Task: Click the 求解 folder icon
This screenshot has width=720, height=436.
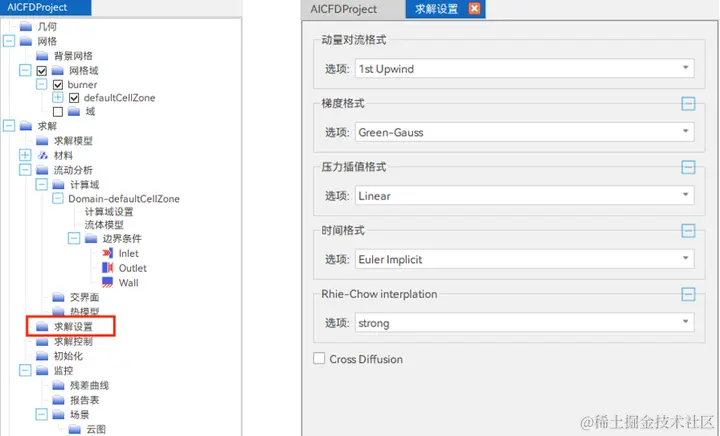Action: (26, 126)
